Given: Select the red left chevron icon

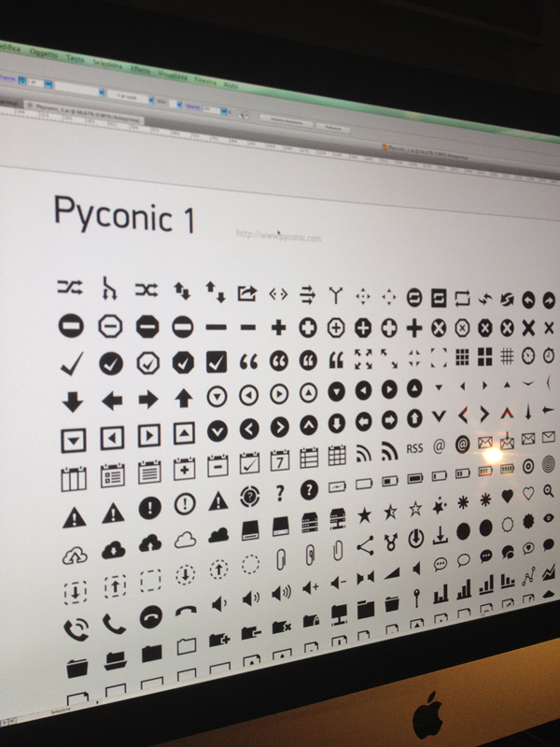Looking at the screenshot, I should pyautogui.click(x=462, y=416).
